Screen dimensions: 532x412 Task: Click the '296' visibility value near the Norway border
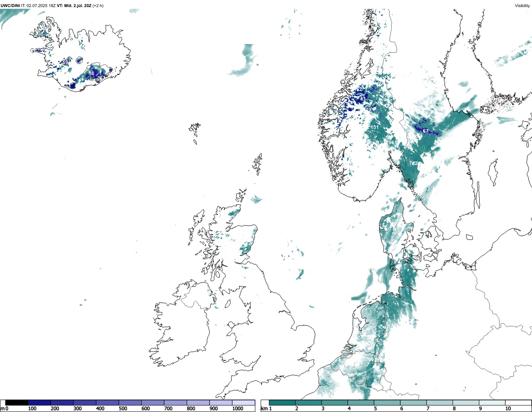pos(391,143)
